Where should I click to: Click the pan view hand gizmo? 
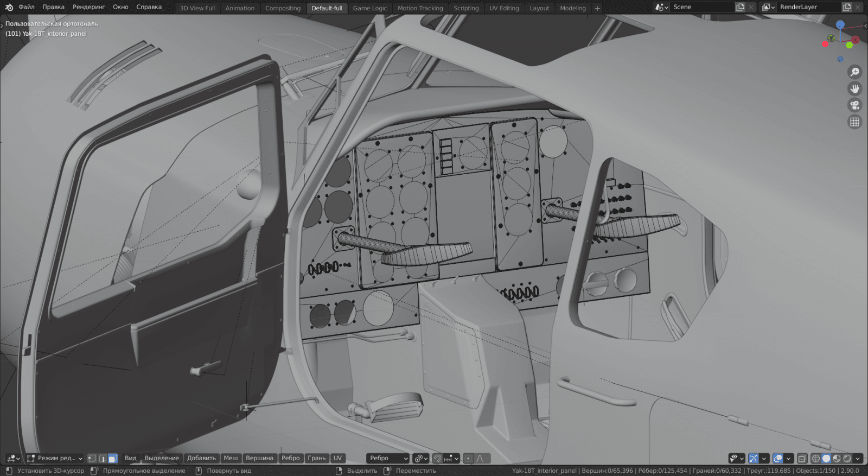click(854, 88)
